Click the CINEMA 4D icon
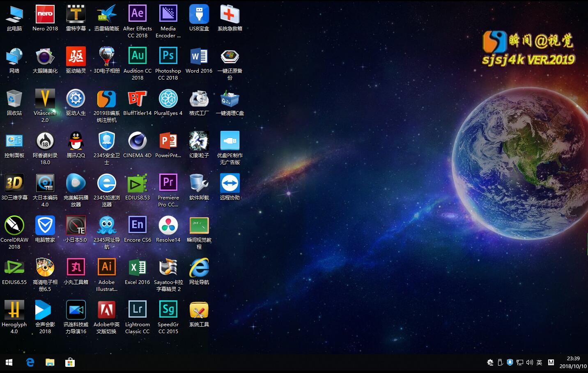This screenshot has height=373, width=588. [x=138, y=141]
